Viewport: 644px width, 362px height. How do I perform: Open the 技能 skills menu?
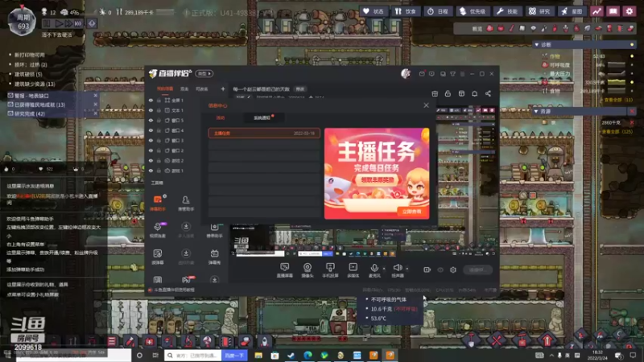click(x=507, y=11)
